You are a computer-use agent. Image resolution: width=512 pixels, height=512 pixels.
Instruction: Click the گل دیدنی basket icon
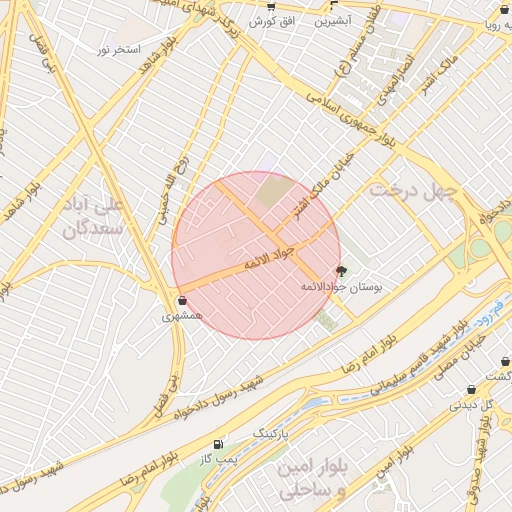(471, 389)
